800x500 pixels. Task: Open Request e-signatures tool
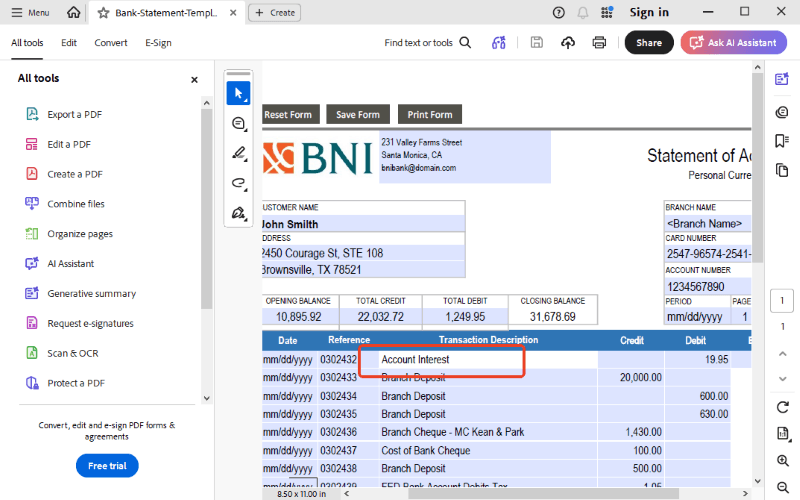coord(80,323)
